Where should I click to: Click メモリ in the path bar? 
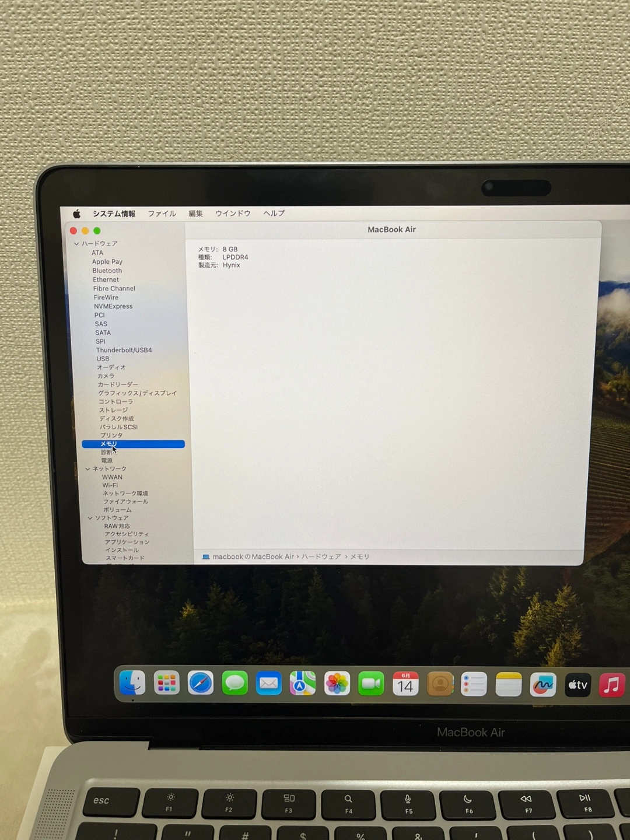pos(360,556)
